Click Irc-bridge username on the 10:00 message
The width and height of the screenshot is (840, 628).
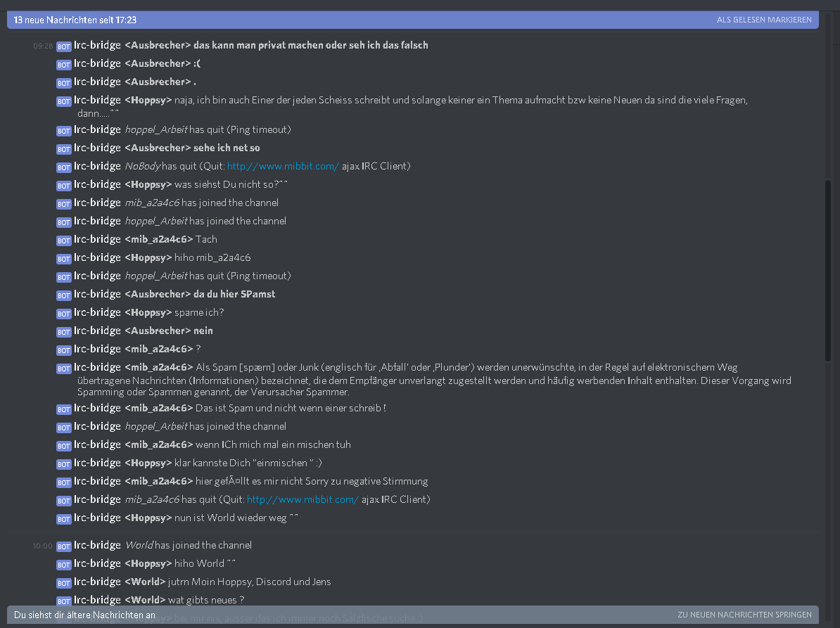click(98, 545)
